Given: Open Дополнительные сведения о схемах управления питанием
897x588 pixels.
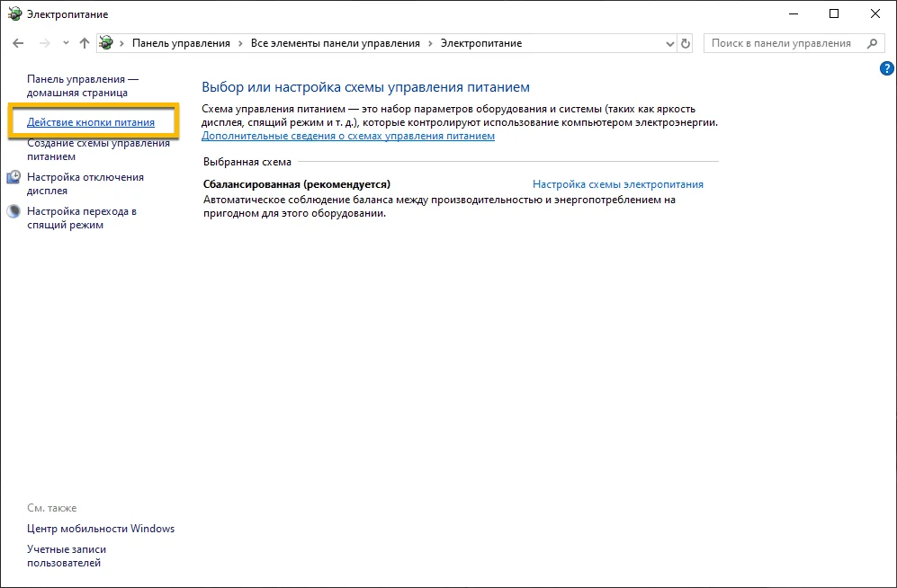Looking at the screenshot, I should point(348,136).
